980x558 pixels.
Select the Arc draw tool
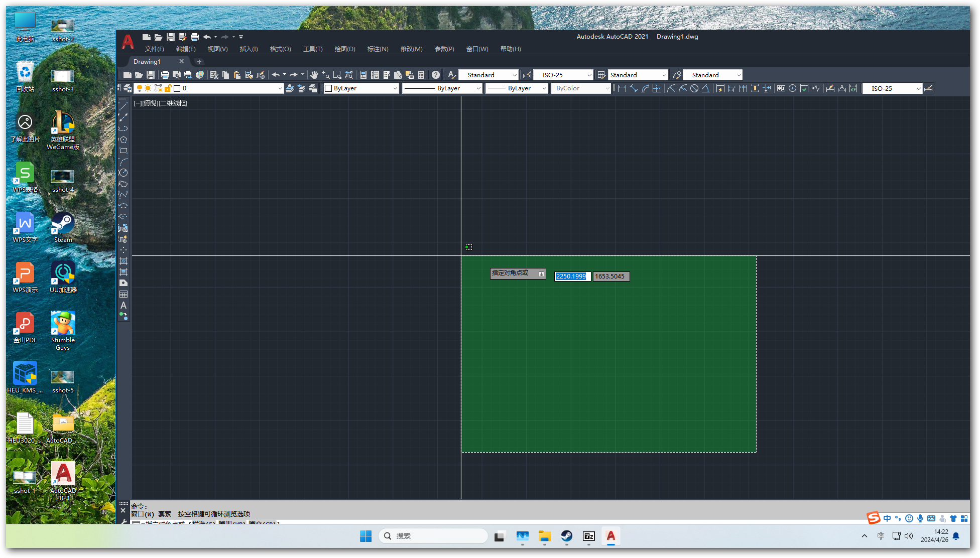click(123, 162)
